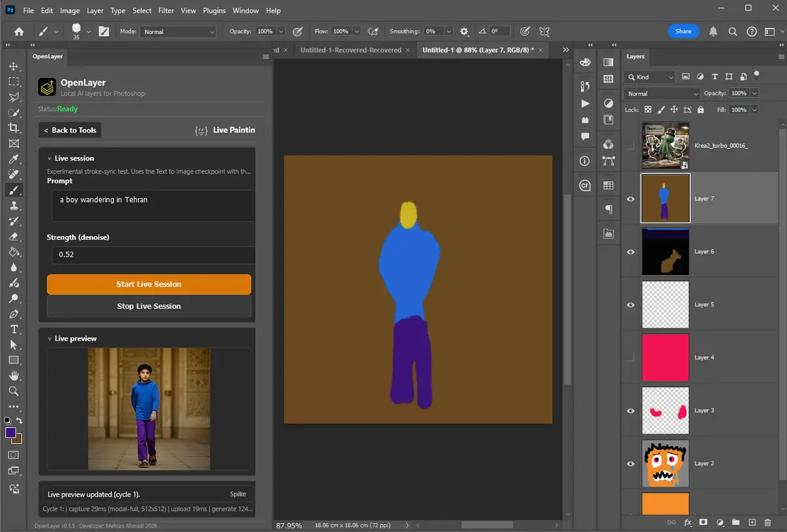Open the Image menu
Screen dimensions: 787x532
click(70, 10)
